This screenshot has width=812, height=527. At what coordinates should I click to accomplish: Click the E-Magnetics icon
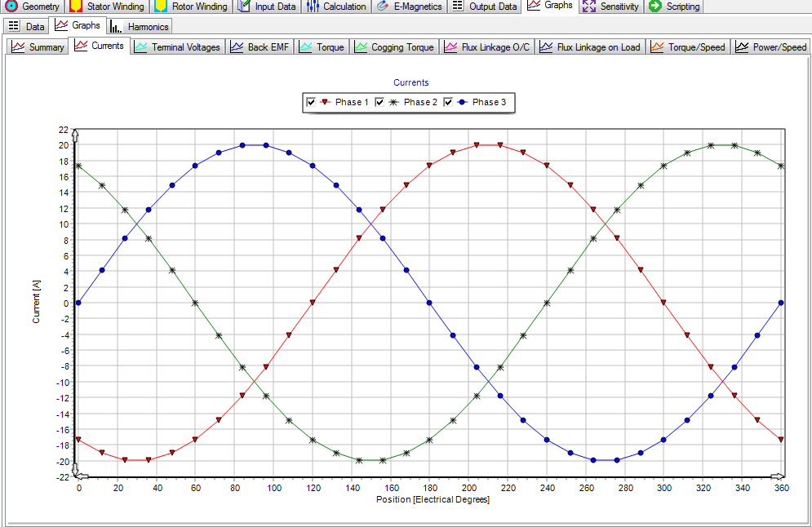382,7
